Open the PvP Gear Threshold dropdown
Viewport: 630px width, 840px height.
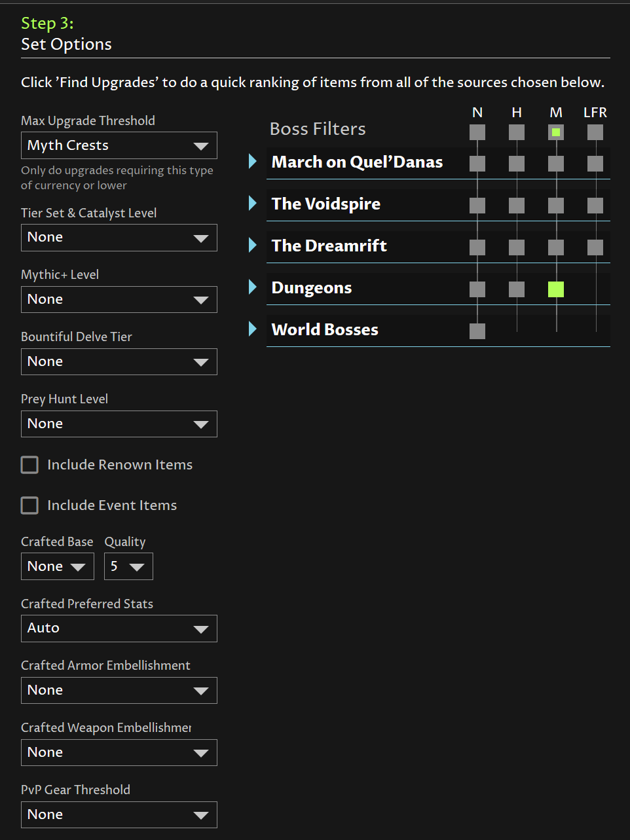pos(119,814)
